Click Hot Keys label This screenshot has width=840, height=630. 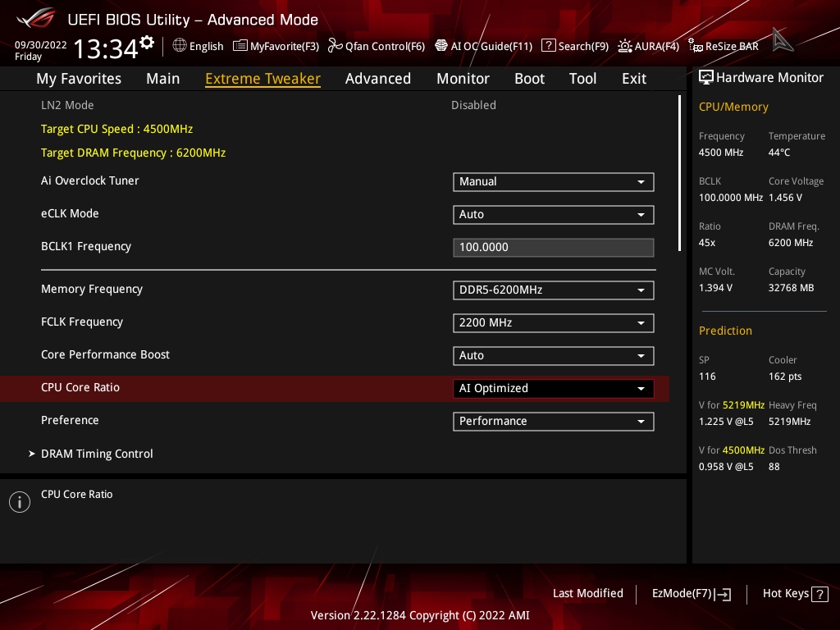click(785, 593)
